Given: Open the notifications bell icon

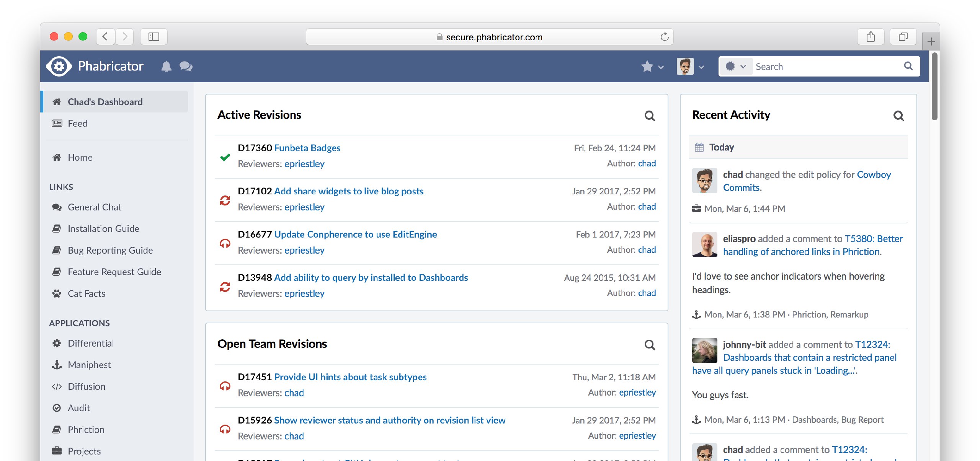Looking at the screenshot, I should coord(166,67).
